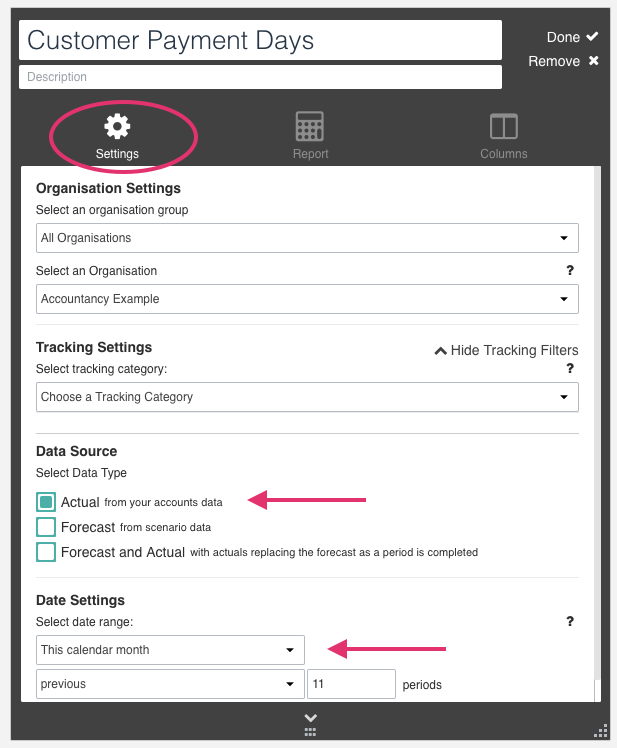Click the Description input field

point(260,77)
